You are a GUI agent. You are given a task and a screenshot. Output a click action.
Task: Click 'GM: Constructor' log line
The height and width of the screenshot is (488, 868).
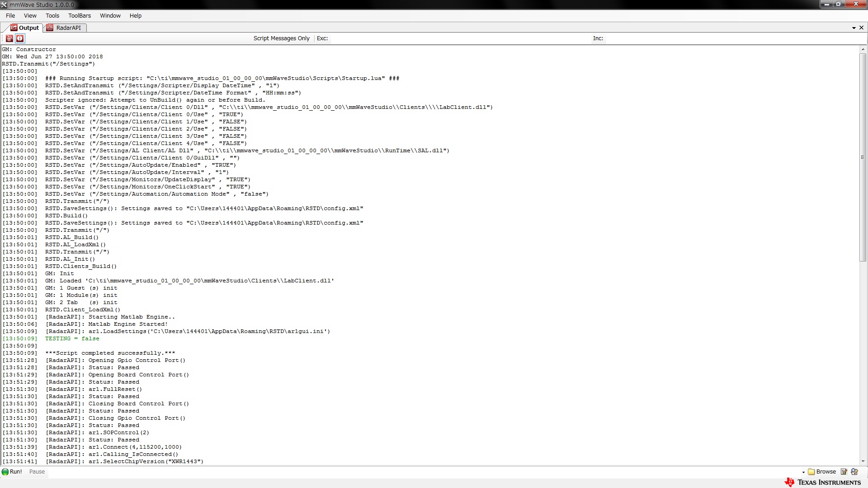[x=29, y=49]
